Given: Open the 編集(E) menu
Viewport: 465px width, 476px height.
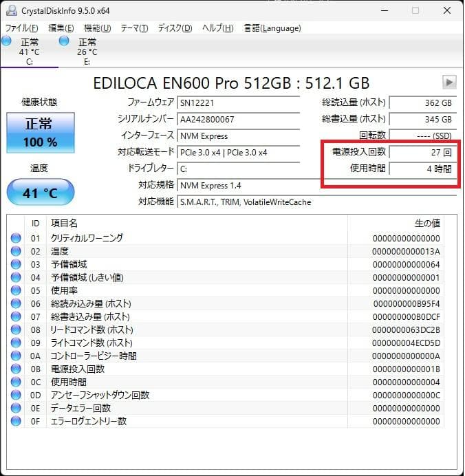Looking at the screenshot, I should pyautogui.click(x=61, y=28).
